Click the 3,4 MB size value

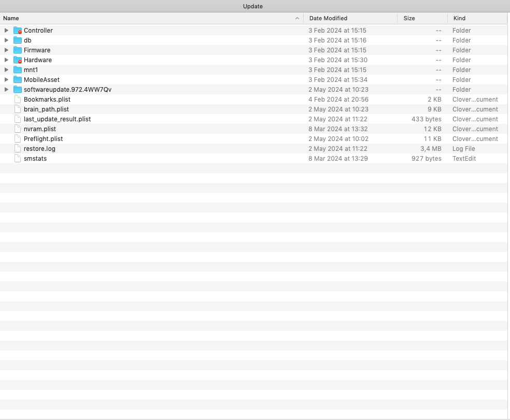(431, 149)
